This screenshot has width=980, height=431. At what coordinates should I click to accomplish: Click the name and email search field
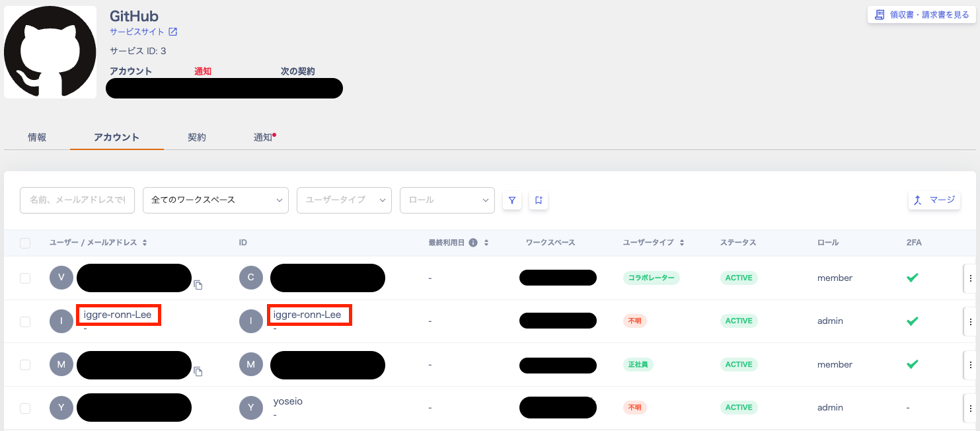coord(77,200)
